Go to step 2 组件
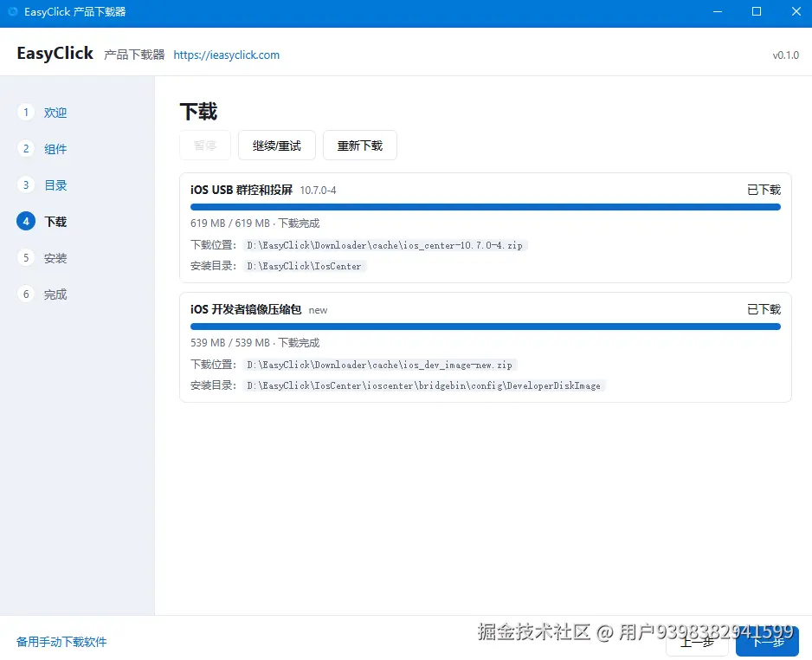The height and width of the screenshot is (660, 812). [42, 149]
